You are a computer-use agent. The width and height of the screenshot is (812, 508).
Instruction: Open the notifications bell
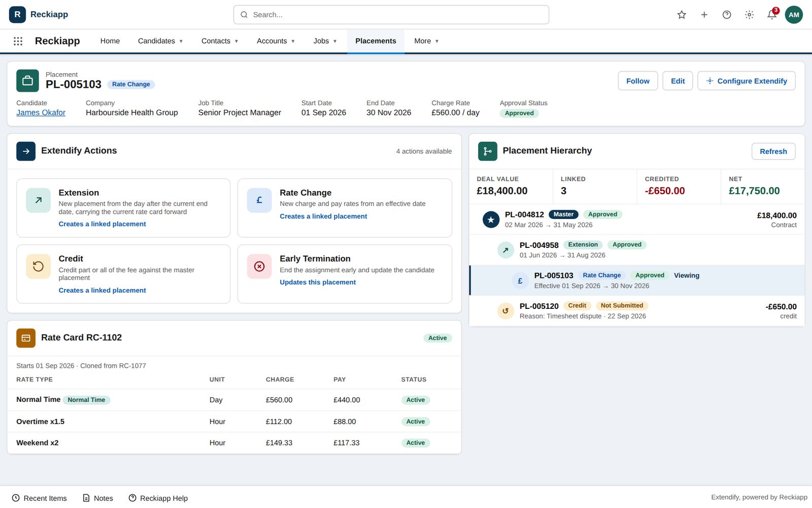[x=771, y=15]
